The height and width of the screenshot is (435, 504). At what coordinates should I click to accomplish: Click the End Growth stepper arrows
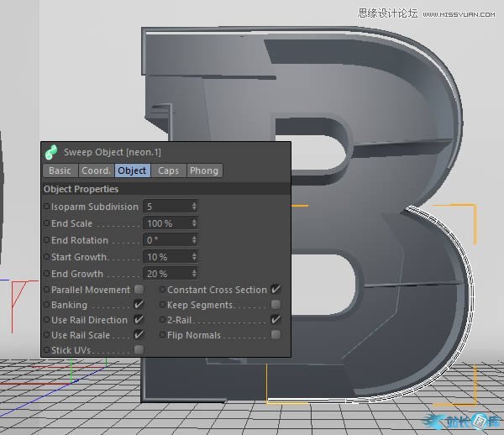pyautogui.click(x=194, y=274)
